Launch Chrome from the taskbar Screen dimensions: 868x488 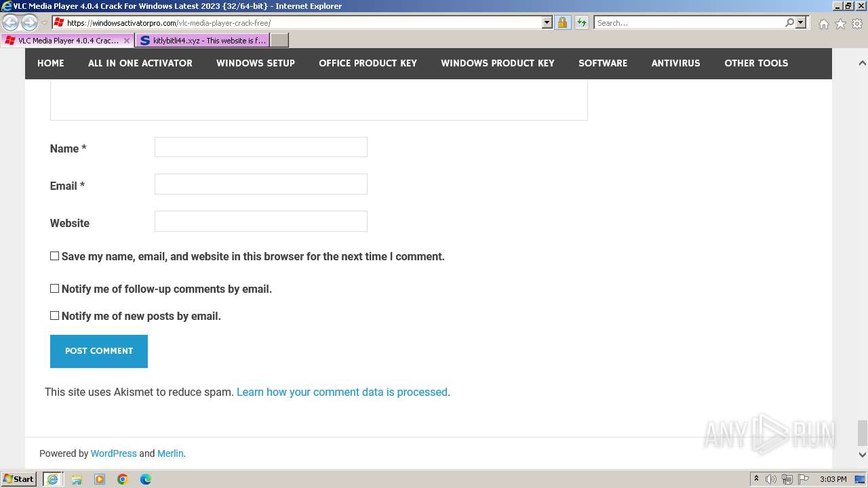[x=123, y=479]
